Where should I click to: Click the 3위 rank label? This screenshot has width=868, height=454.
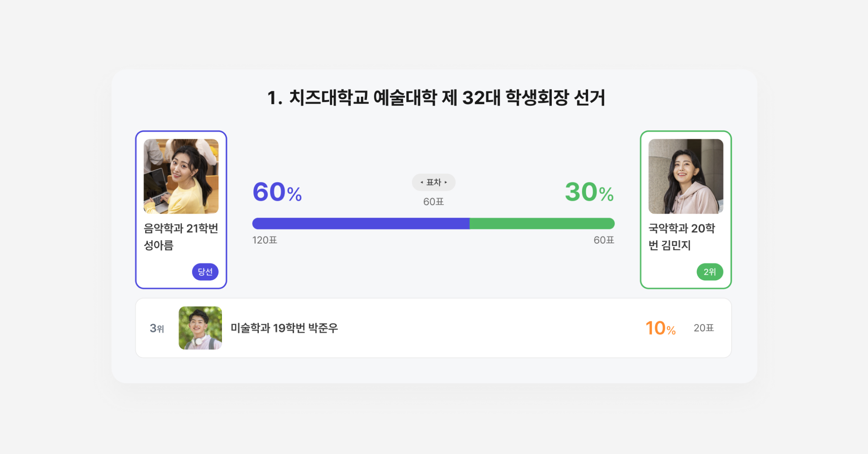point(157,328)
